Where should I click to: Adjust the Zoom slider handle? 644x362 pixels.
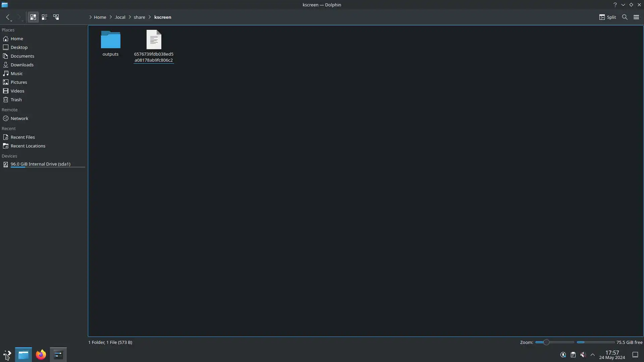(546, 342)
